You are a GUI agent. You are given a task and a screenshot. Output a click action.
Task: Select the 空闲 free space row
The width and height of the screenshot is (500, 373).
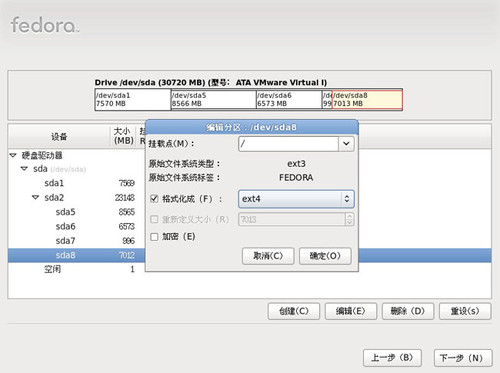pos(77,269)
